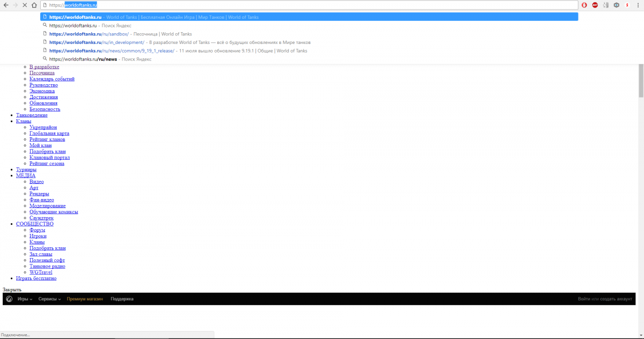This screenshot has height=339, width=644.
Task: Open the Мой клан link
Action: tap(40, 145)
